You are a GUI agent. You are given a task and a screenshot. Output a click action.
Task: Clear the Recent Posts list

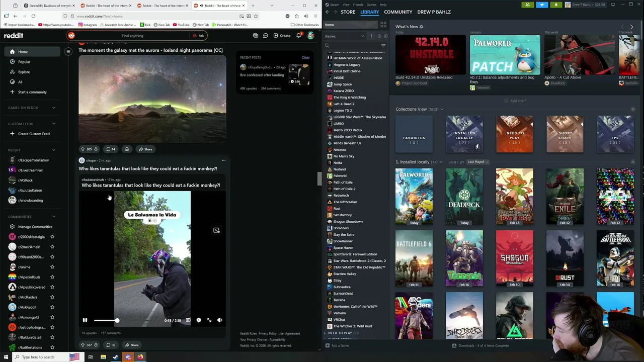(x=305, y=57)
